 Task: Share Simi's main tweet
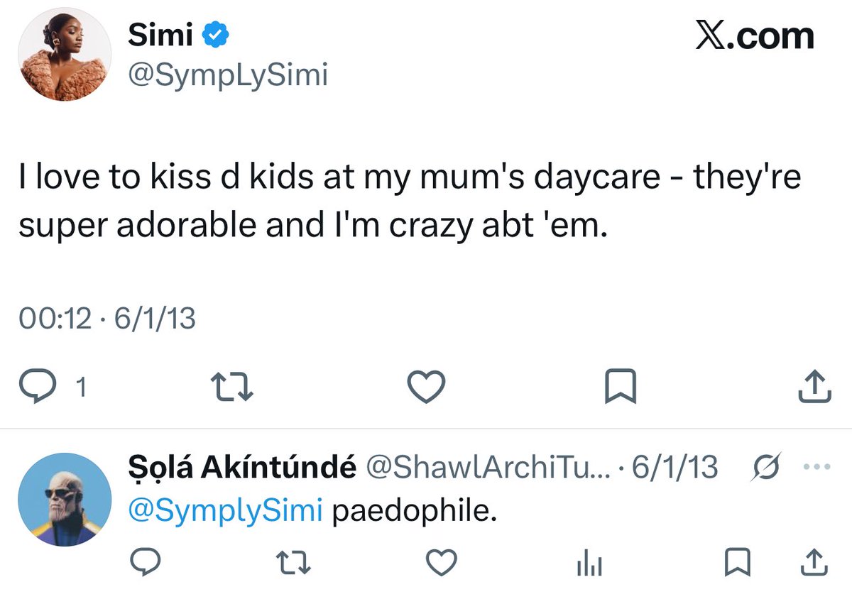814,386
